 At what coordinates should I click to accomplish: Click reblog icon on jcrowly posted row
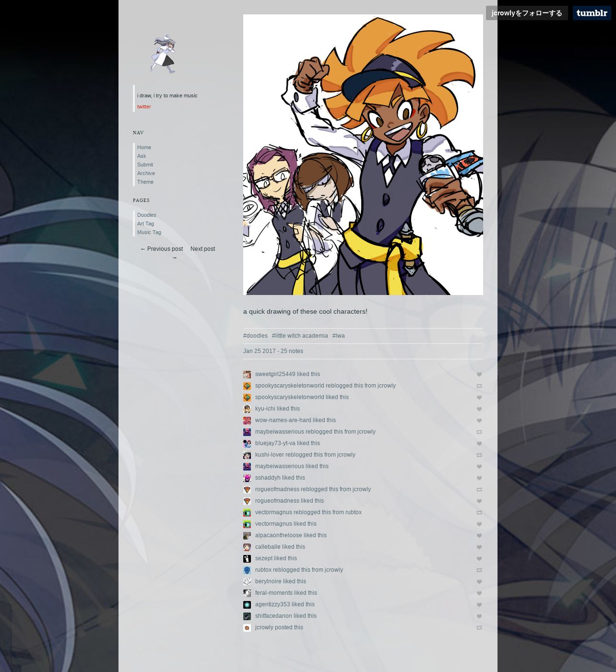479,628
